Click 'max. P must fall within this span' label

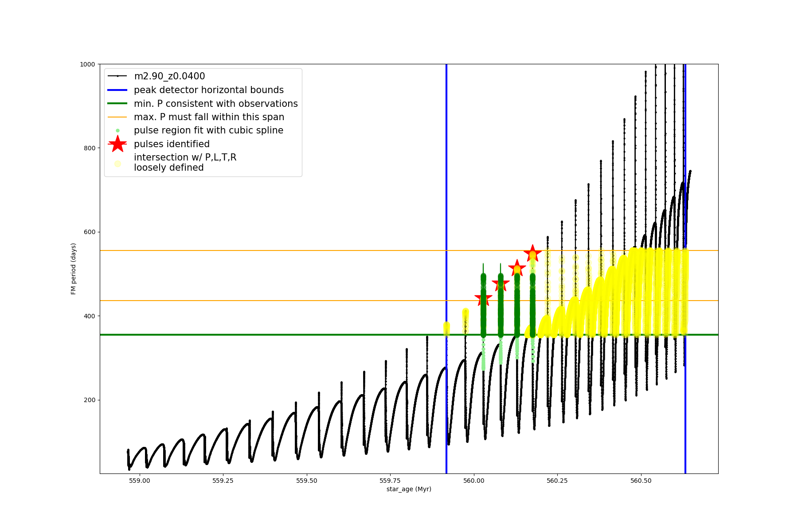(x=209, y=117)
